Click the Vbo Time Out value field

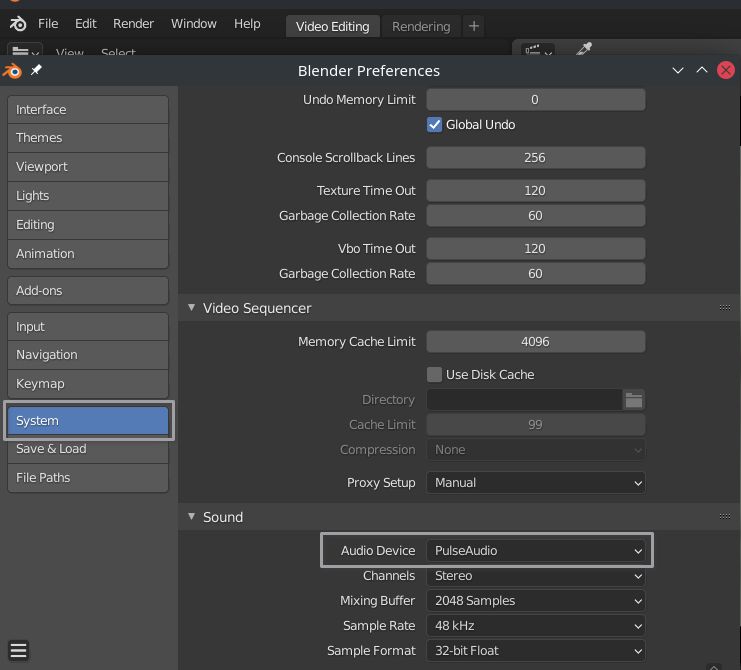pyautogui.click(x=535, y=249)
